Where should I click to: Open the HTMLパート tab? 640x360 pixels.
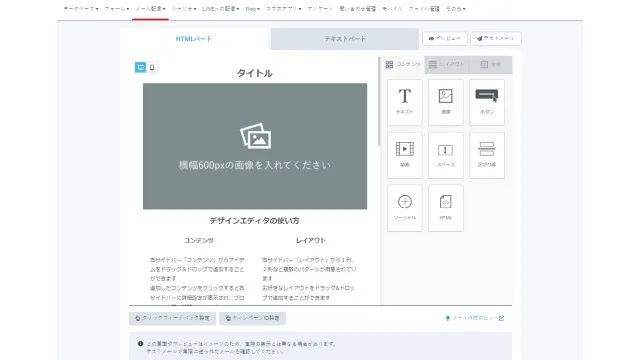pos(193,39)
